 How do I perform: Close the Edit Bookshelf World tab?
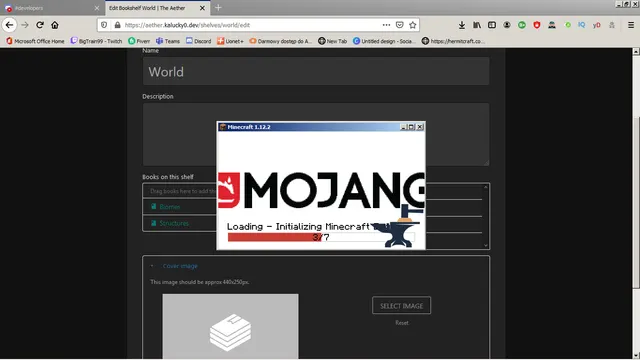pos(202,8)
